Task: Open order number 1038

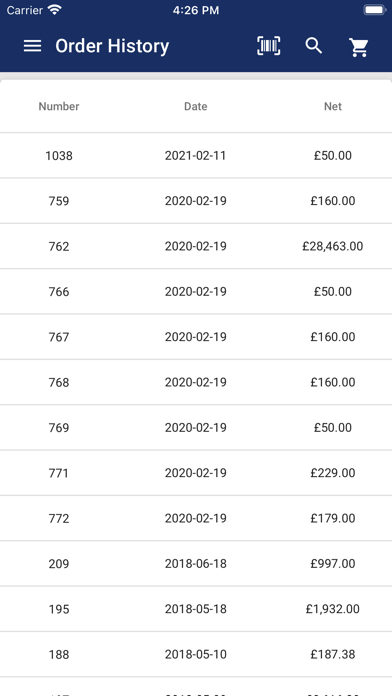Action: (196, 155)
